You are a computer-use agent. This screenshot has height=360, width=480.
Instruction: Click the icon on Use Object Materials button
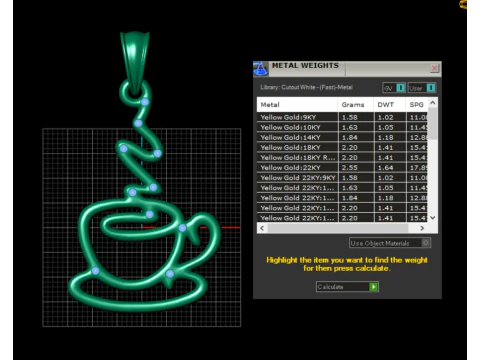(426, 243)
